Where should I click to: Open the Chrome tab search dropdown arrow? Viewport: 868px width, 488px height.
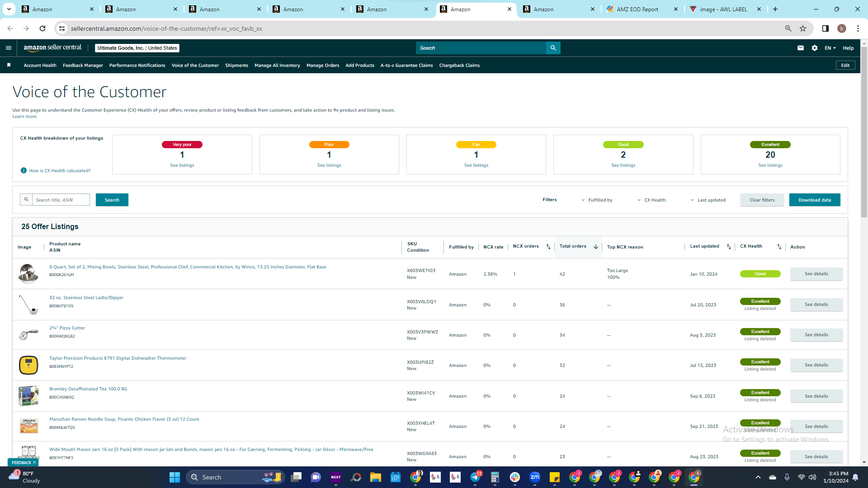pos(9,9)
